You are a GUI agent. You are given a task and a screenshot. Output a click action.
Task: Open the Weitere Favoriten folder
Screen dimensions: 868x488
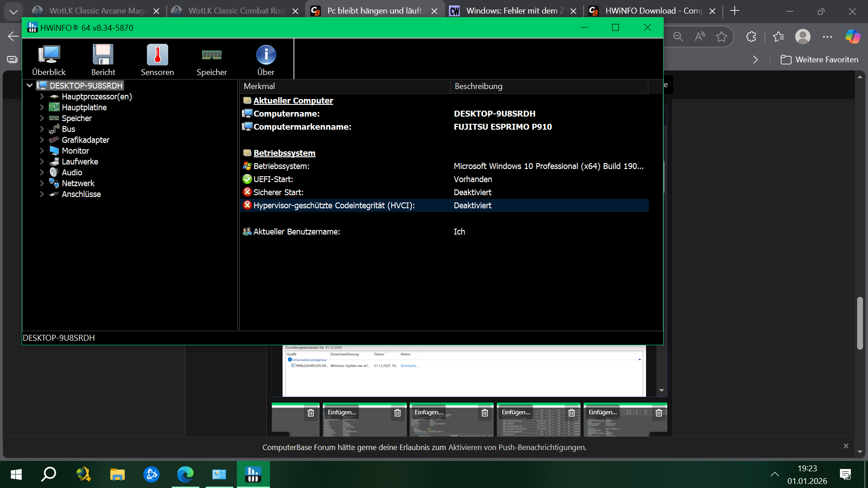point(819,60)
